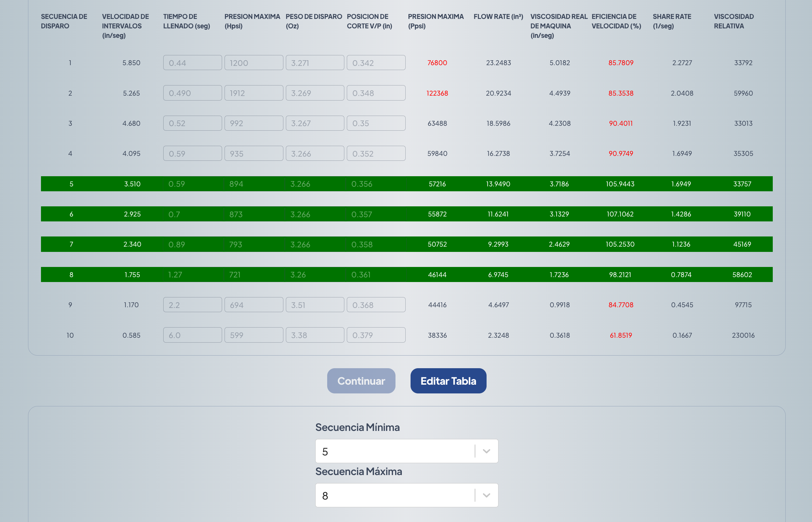Click the chevron arrow of Secuencia Mínima
The height and width of the screenshot is (522, 812).
(486, 451)
